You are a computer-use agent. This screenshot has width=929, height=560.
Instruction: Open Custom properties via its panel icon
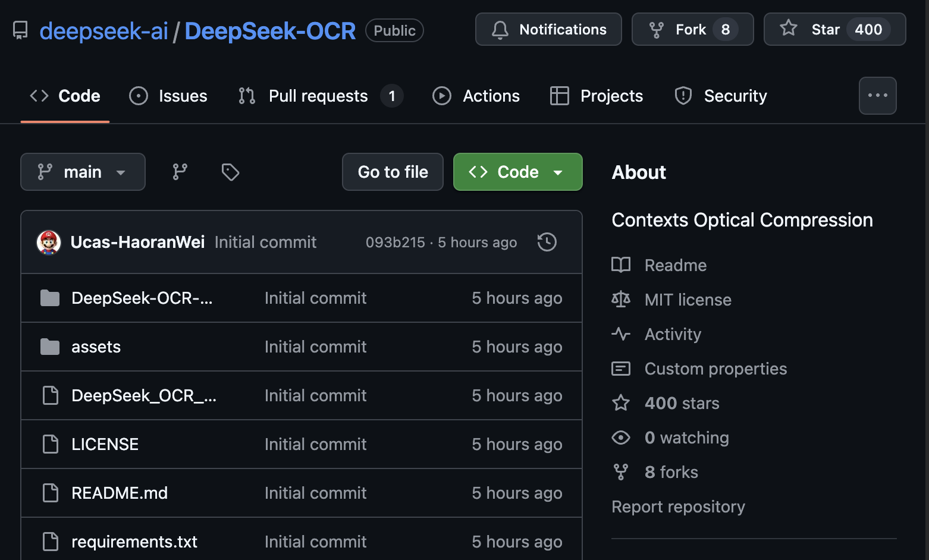click(621, 368)
